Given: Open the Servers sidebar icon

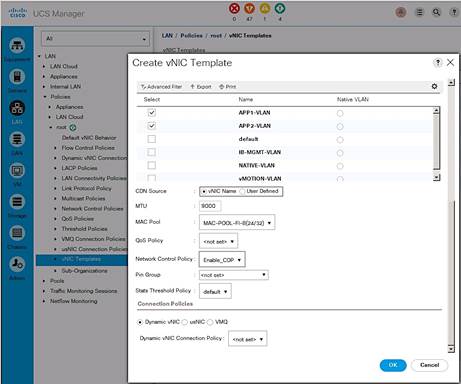Looking at the screenshot, I should pyautogui.click(x=17, y=77).
